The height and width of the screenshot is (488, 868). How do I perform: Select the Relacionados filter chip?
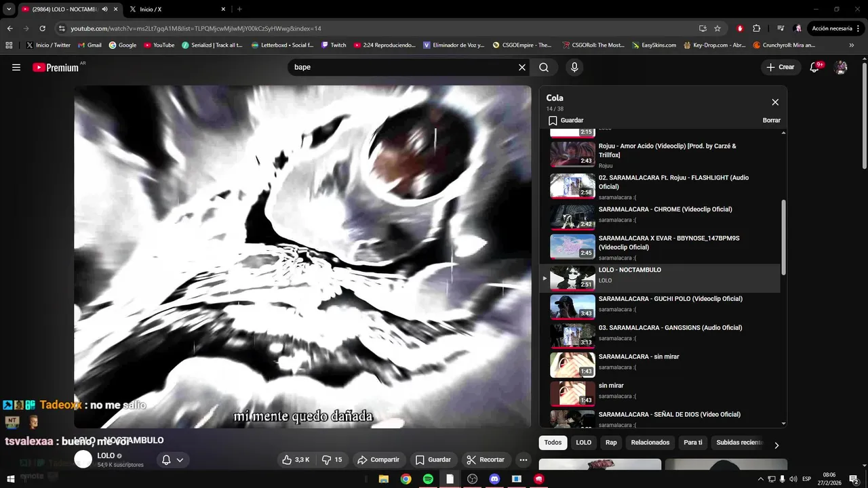(650, 443)
